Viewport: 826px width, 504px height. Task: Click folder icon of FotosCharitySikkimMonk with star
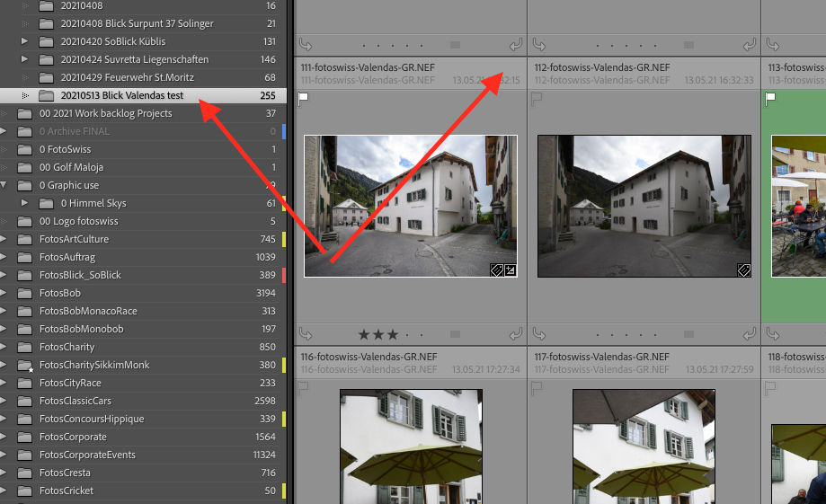[25, 365]
